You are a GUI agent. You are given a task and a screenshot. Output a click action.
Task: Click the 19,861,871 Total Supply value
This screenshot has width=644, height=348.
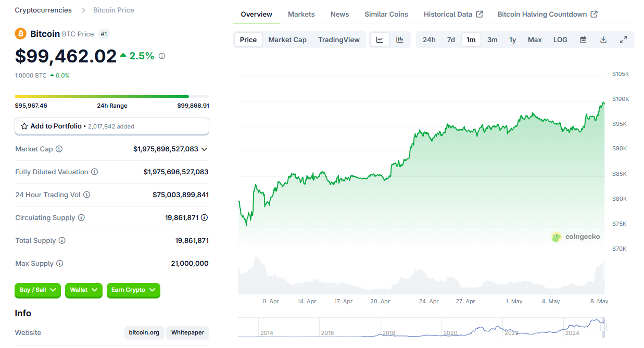click(192, 240)
